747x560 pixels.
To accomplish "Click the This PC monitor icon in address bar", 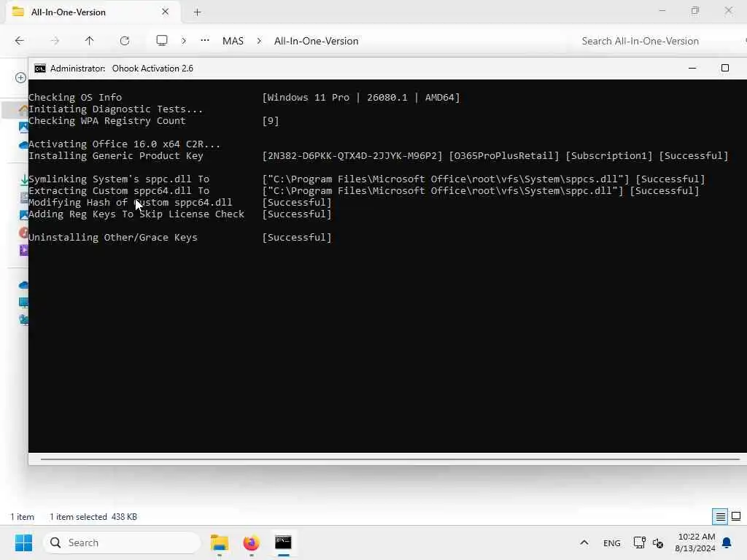I will (x=162, y=41).
